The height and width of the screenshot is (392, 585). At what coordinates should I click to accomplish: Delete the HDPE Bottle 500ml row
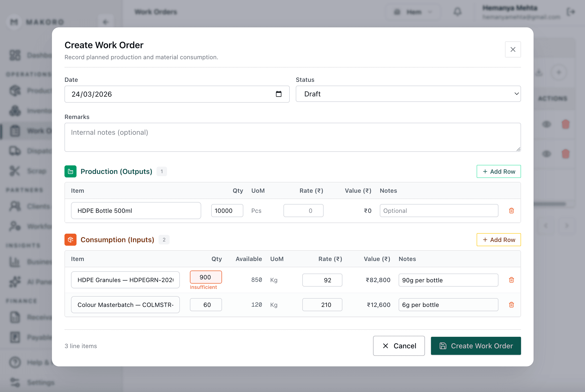point(511,211)
